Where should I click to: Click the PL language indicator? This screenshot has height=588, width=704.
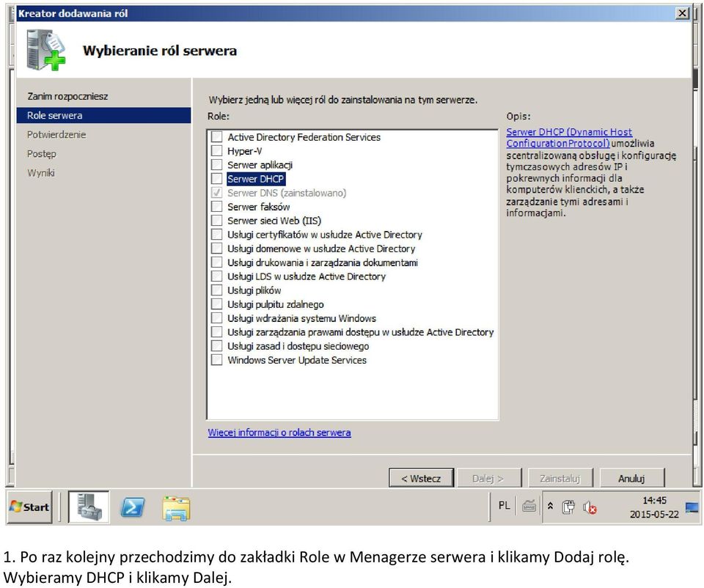(x=504, y=505)
